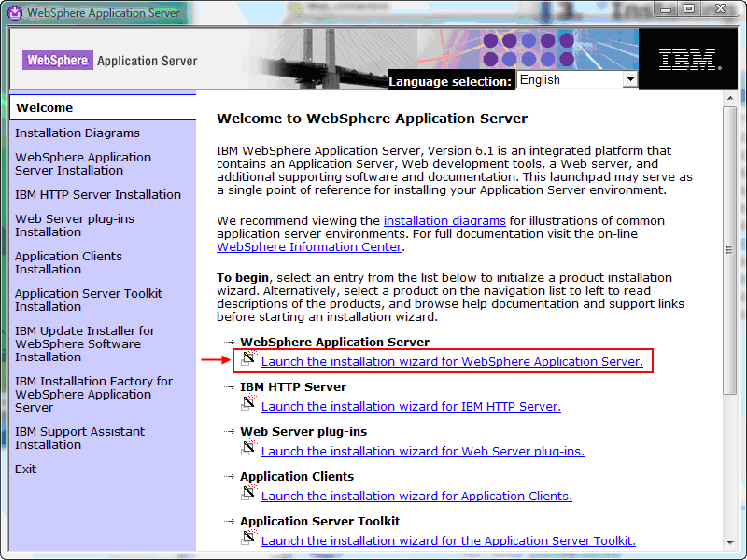The width and height of the screenshot is (747, 560).
Task: Open IBM Support Assistant Installation page
Action: click(79, 438)
